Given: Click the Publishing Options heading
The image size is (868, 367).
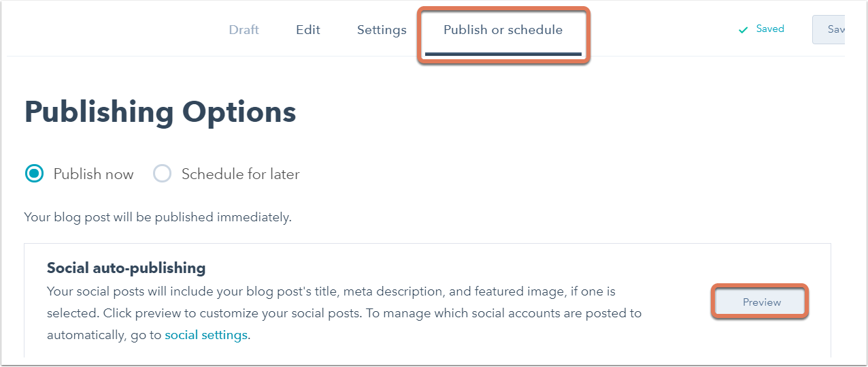Looking at the screenshot, I should pyautogui.click(x=161, y=112).
